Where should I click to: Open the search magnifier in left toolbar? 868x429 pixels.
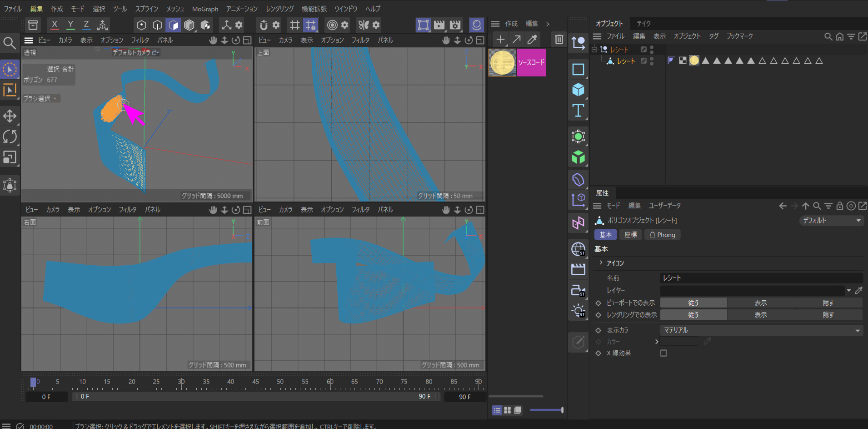(x=10, y=43)
